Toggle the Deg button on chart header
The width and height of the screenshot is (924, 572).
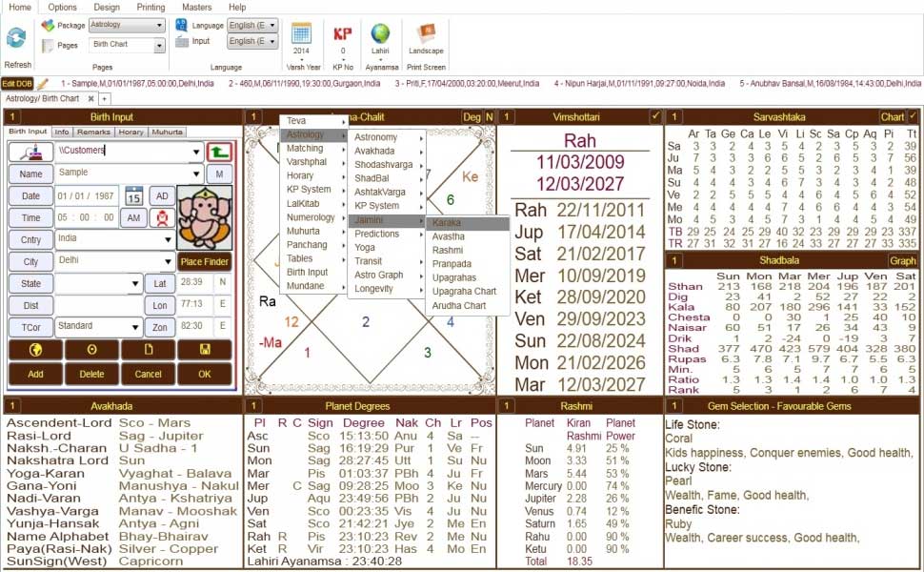coord(472,116)
